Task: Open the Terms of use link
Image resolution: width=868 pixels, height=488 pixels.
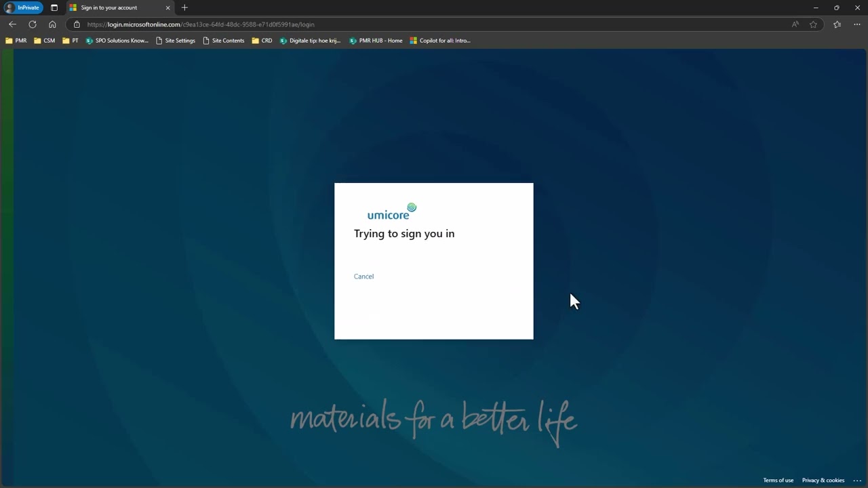Action: coord(778,481)
